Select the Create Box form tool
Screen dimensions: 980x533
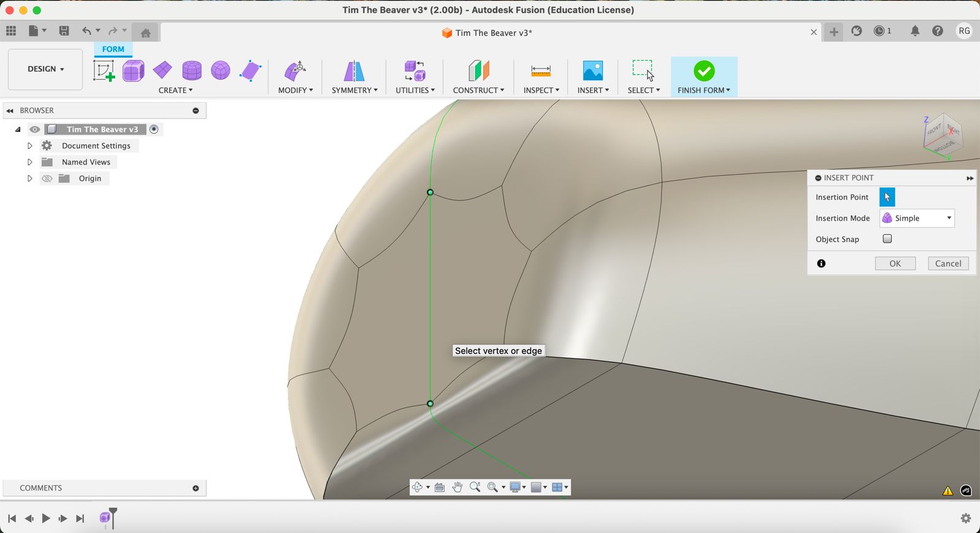133,71
